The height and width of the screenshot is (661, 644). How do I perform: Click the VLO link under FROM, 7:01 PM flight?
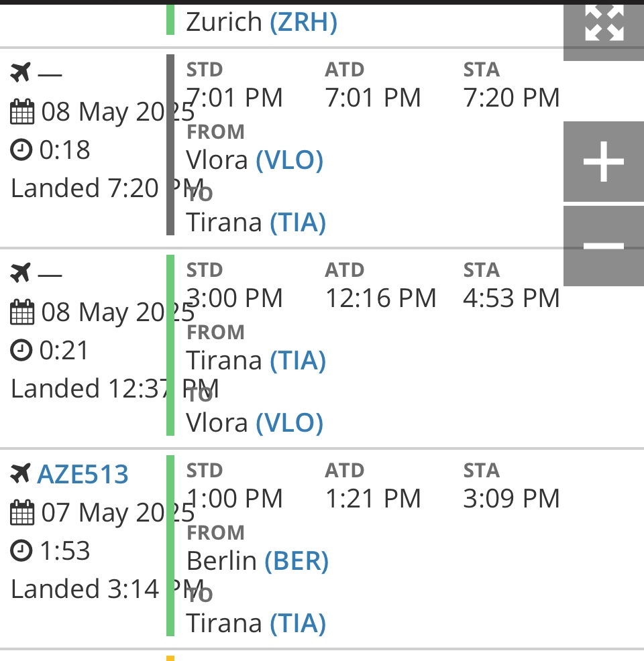(290, 160)
